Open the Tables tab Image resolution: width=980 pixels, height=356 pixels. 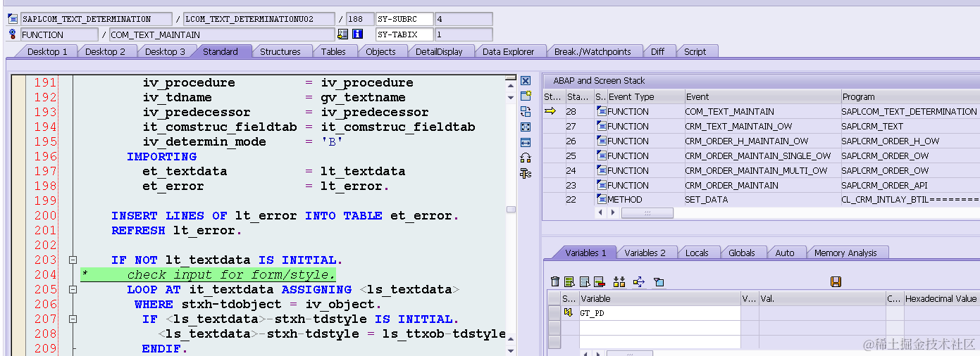coord(333,51)
